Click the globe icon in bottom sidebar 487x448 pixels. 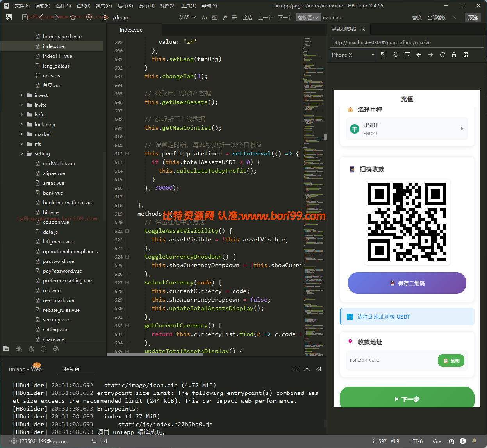[x=56, y=349]
